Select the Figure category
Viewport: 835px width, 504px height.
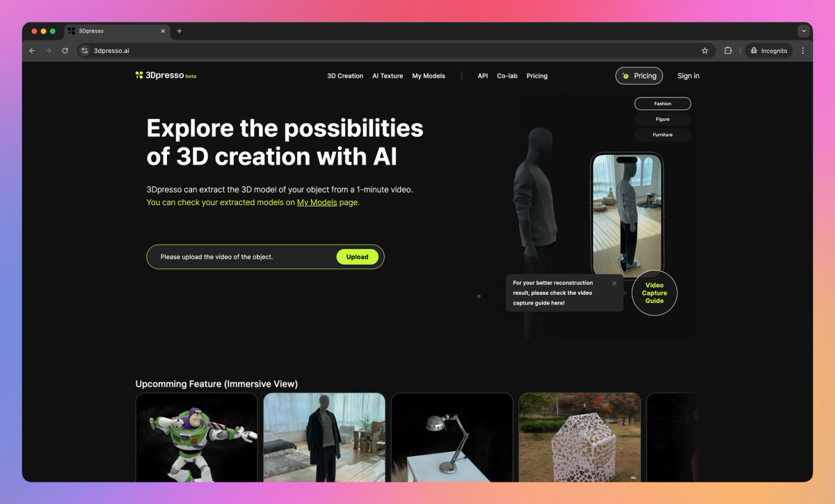click(x=662, y=119)
